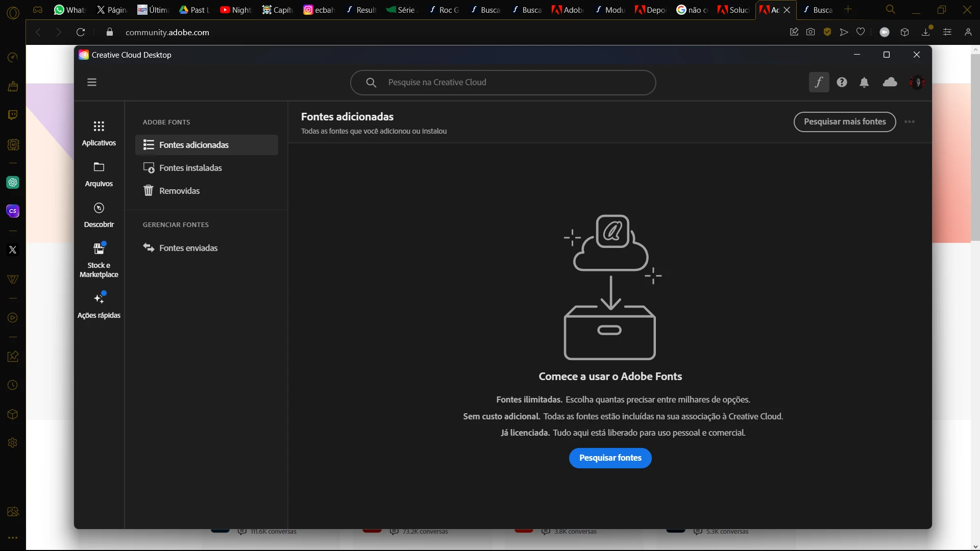Expand the three-dots more options menu
Image resolution: width=980 pixels, height=551 pixels.
pyautogui.click(x=909, y=121)
